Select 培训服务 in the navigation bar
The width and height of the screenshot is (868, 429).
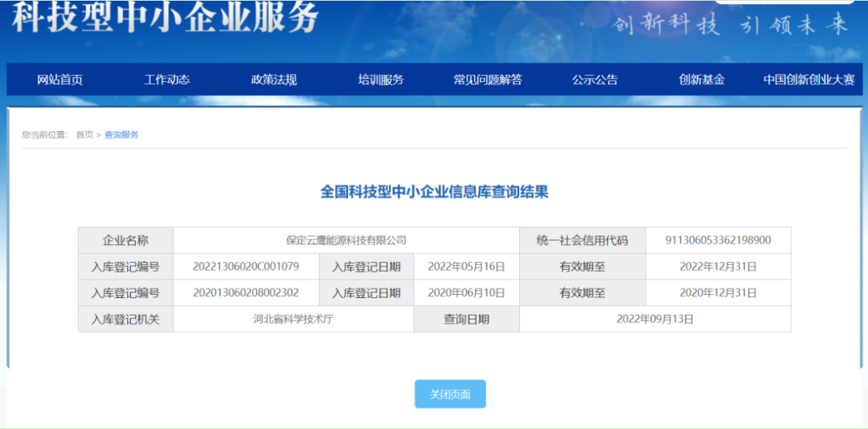pyautogui.click(x=380, y=80)
